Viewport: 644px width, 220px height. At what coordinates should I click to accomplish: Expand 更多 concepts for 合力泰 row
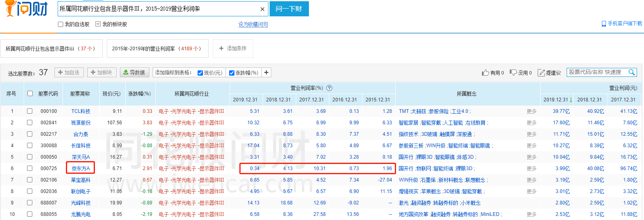[x=531, y=134]
